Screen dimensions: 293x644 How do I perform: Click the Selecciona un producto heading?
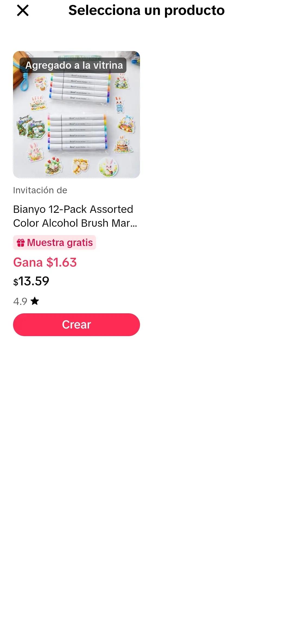(146, 10)
